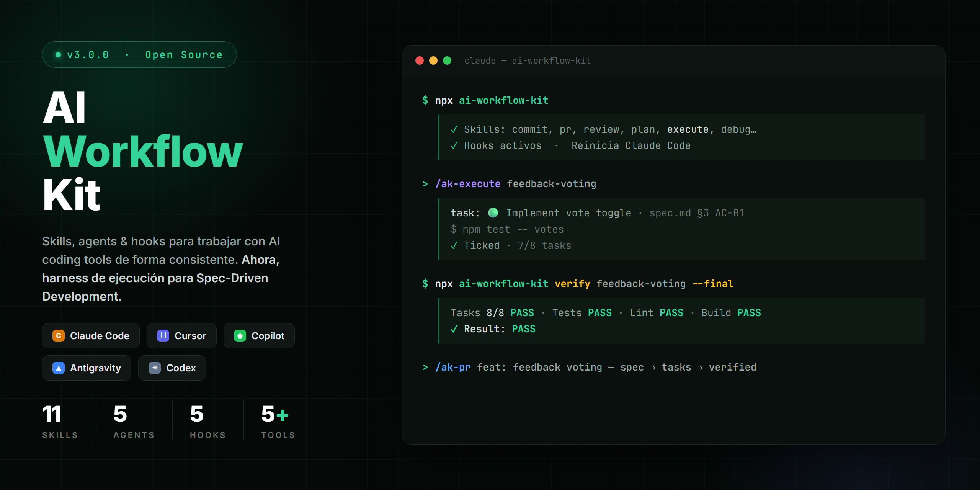
Task: Click the red terminal window dot
Action: pyautogui.click(x=420, y=60)
